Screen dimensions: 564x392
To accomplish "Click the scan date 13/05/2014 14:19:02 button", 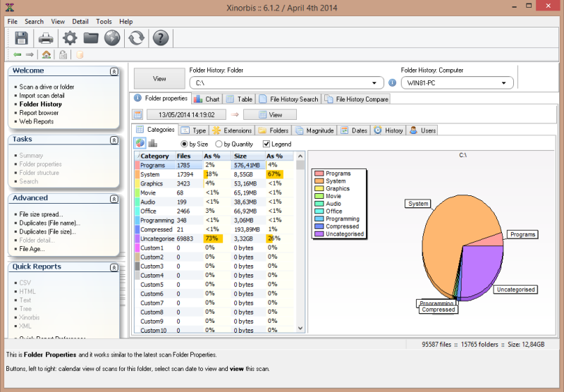I will click(x=186, y=115).
